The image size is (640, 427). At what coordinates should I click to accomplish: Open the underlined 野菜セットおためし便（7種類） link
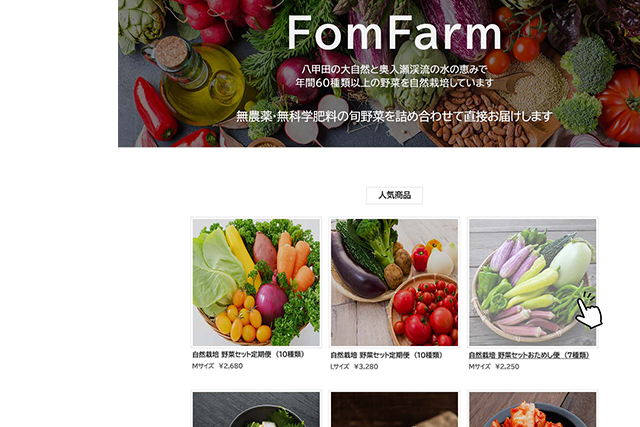(529, 355)
